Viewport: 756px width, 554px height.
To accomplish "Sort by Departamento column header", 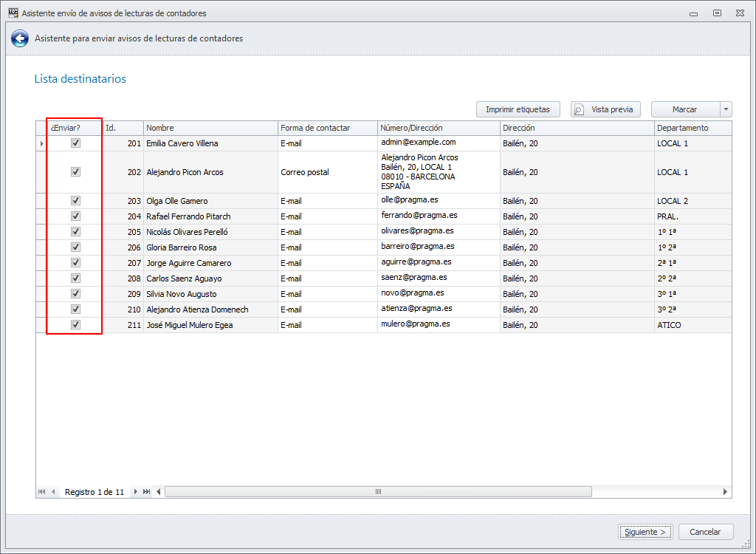I will [x=693, y=128].
